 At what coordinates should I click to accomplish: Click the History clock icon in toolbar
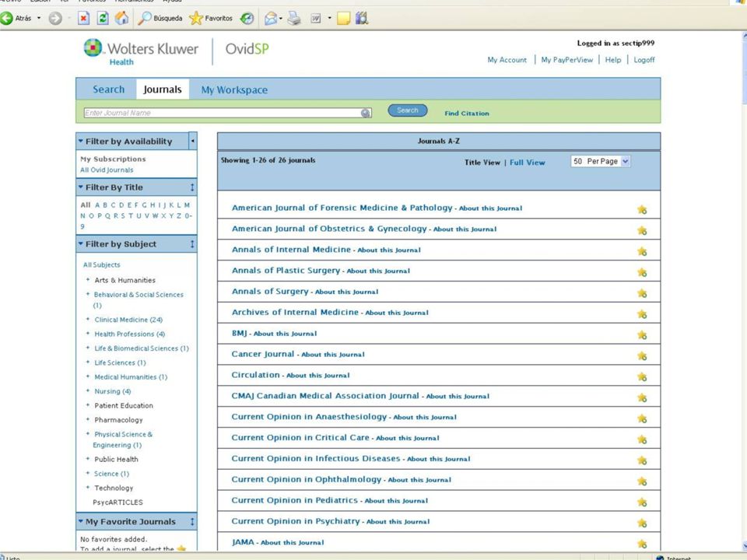pos(247,18)
